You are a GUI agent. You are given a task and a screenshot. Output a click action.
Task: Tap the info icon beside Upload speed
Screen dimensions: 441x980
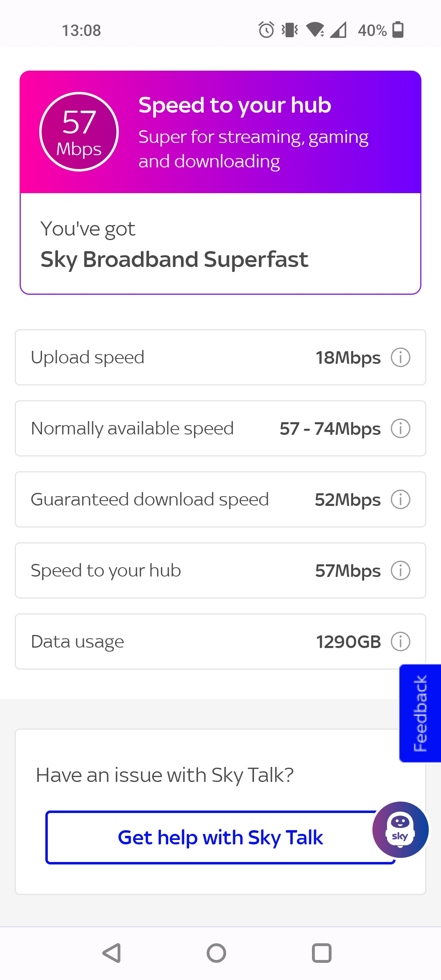[x=400, y=357]
